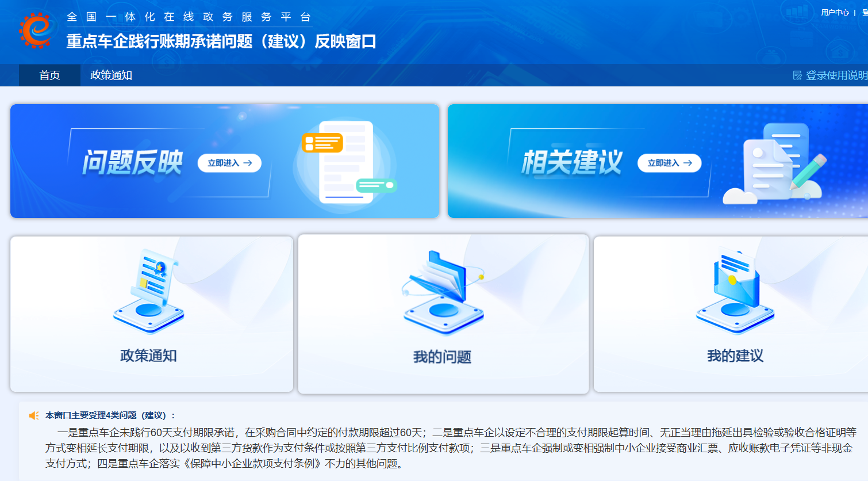Click the certificate scroll icon above 政策通知
This screenshot has width=868, height=481.
[x=149, y=291]
